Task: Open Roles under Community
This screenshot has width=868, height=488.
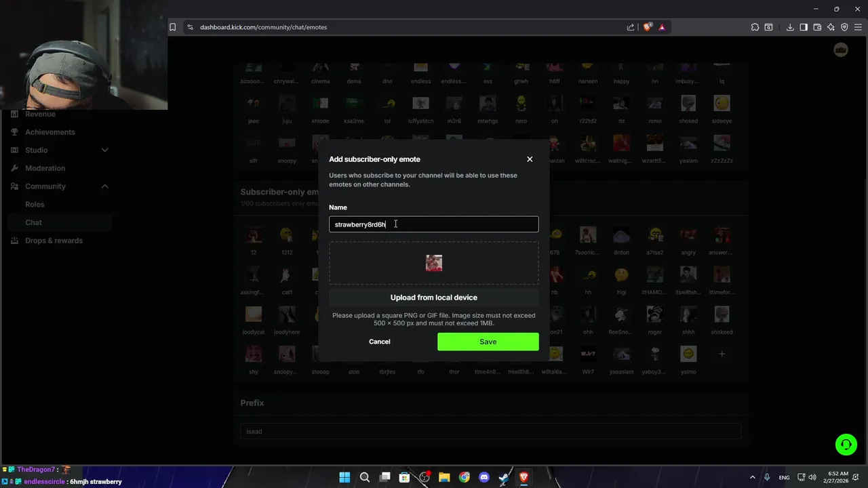Action: pyautogui.click(x=35, y=204)
